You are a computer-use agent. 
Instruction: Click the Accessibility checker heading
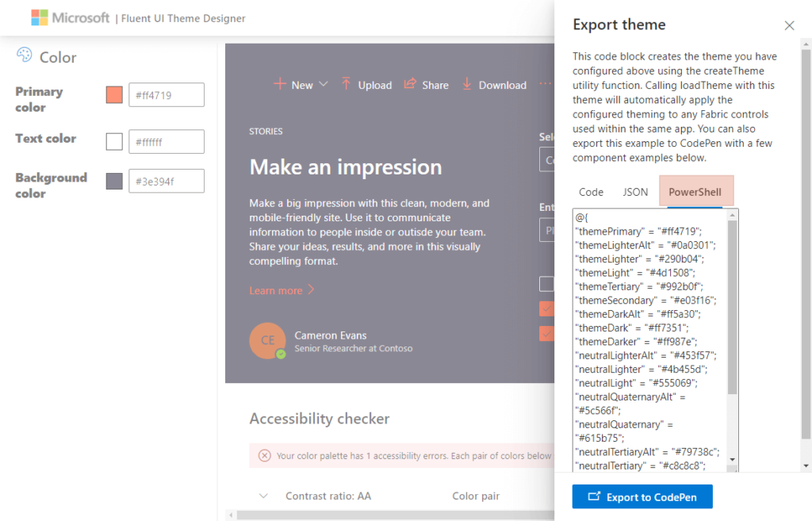pos(319,419)
